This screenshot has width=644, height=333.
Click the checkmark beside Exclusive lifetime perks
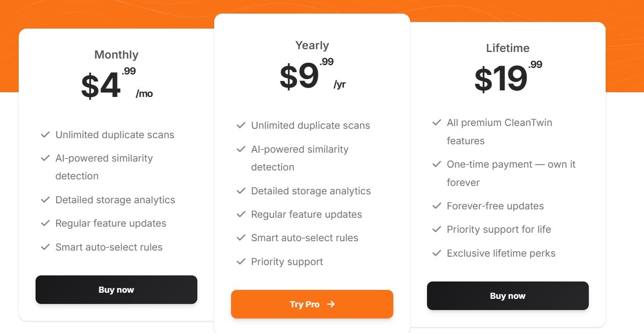[x=437, y=253]
